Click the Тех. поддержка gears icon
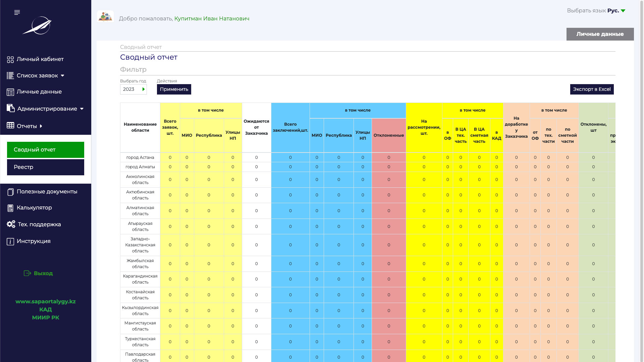 [11, 224]
